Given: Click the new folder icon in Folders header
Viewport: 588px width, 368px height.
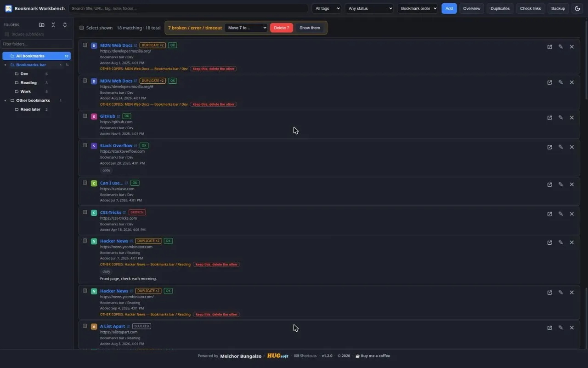Looking at the screenshot, I should (42, 25).
